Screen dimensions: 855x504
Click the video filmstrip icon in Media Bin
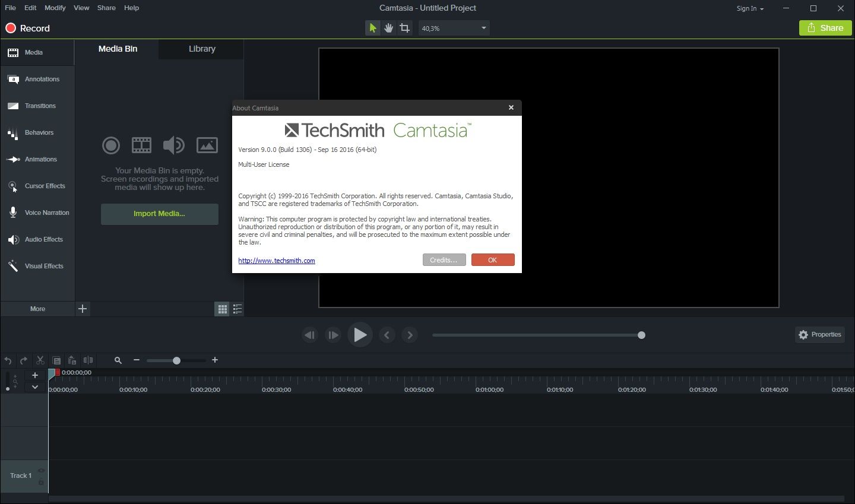coord(141,145)
